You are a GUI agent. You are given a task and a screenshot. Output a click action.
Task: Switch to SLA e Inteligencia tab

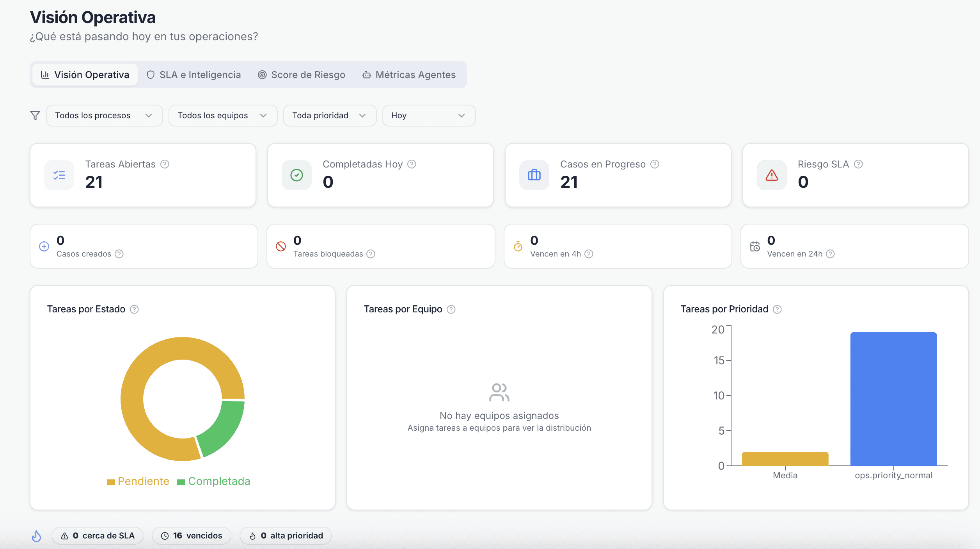[194, 75]
